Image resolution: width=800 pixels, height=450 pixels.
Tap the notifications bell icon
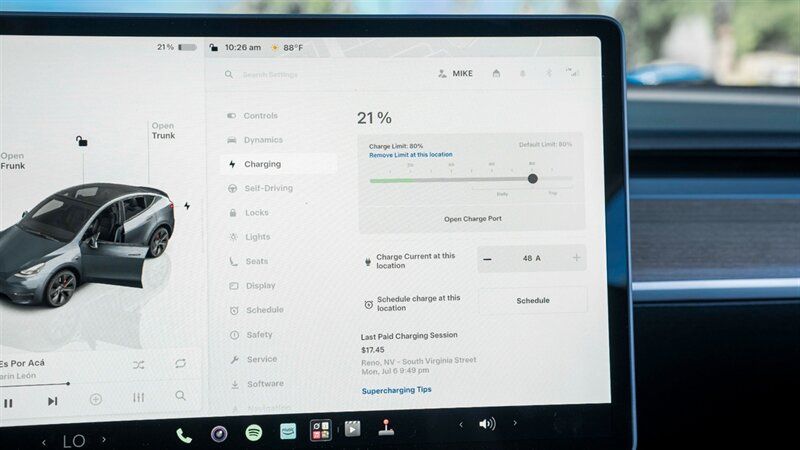pos(522,73)
